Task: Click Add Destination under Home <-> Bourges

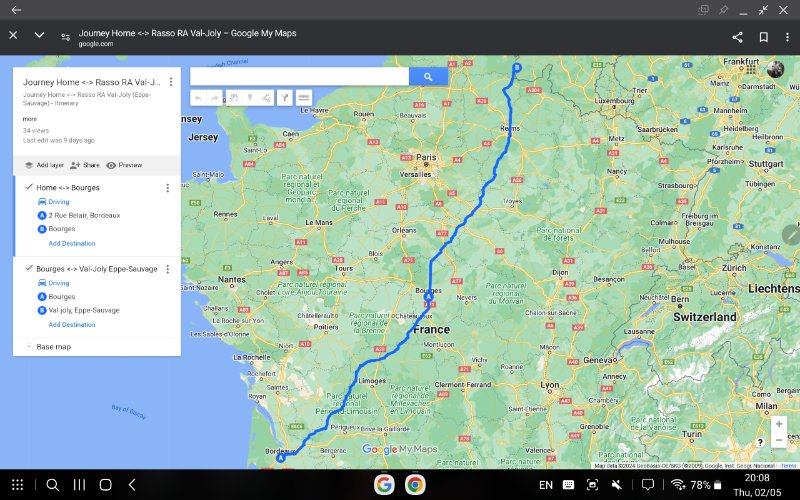Action: [72, 243]
